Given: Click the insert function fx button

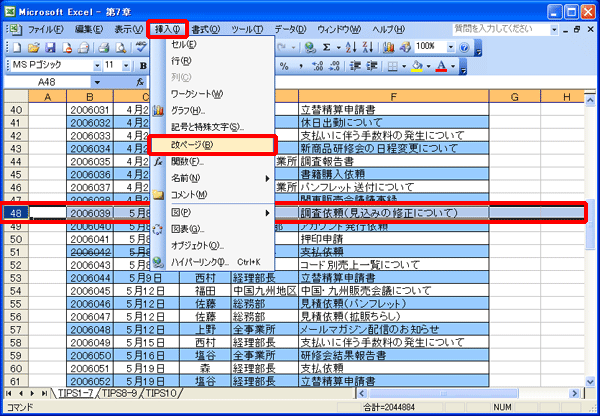Looking at the screenshot, I should pyautogui.click(x=140, y=82).
